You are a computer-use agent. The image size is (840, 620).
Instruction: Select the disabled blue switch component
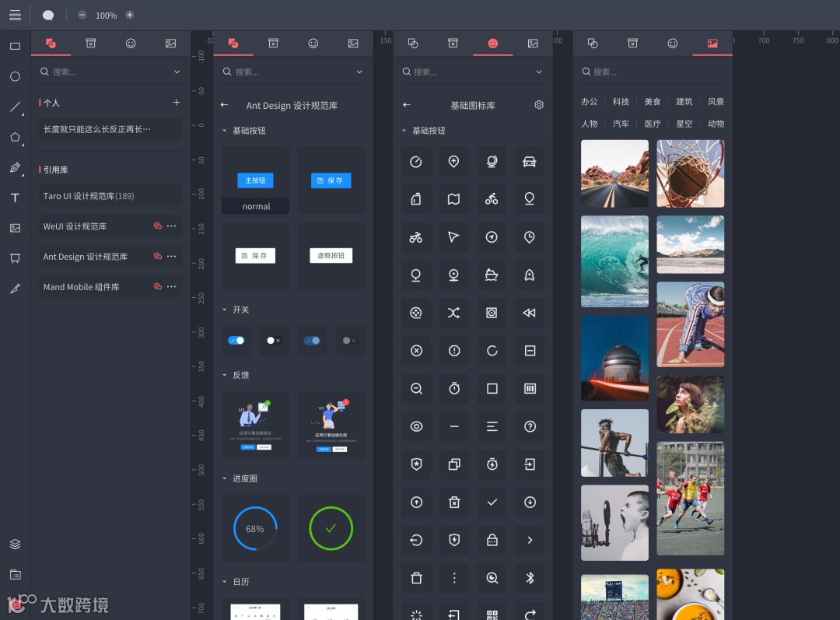point(312,340)
